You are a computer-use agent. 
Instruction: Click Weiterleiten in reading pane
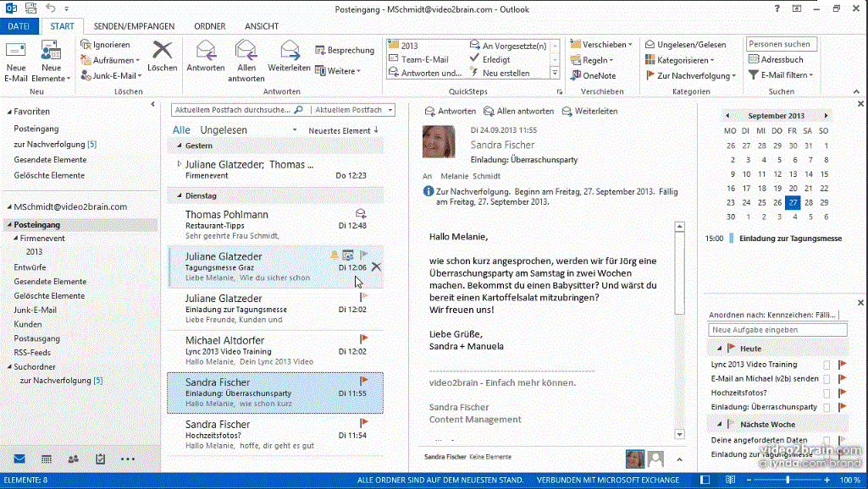click(x=589, y=111)
